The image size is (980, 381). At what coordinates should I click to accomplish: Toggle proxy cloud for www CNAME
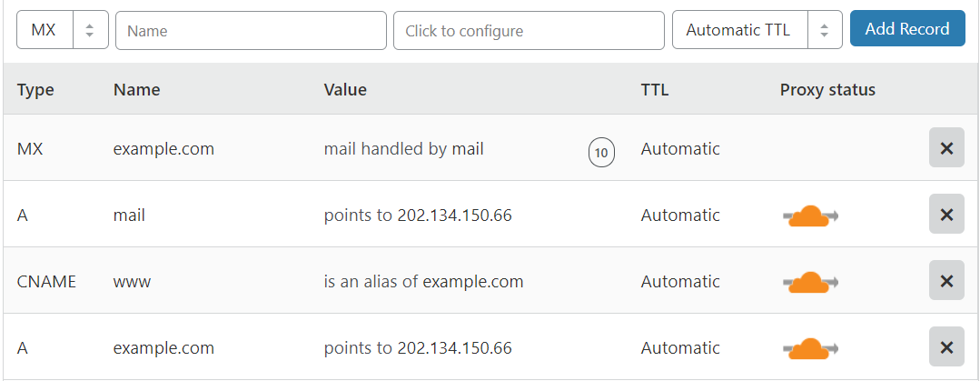(811, 282)
